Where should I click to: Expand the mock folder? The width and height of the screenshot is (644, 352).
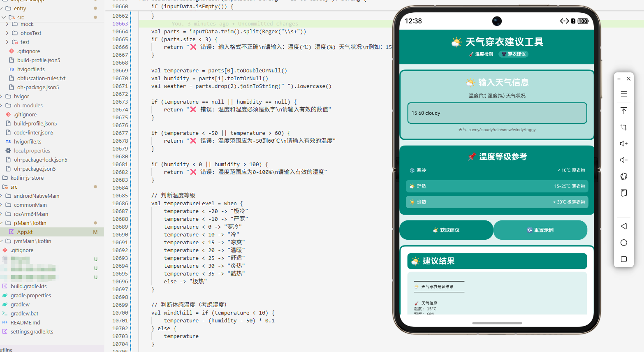coord(7,24)
